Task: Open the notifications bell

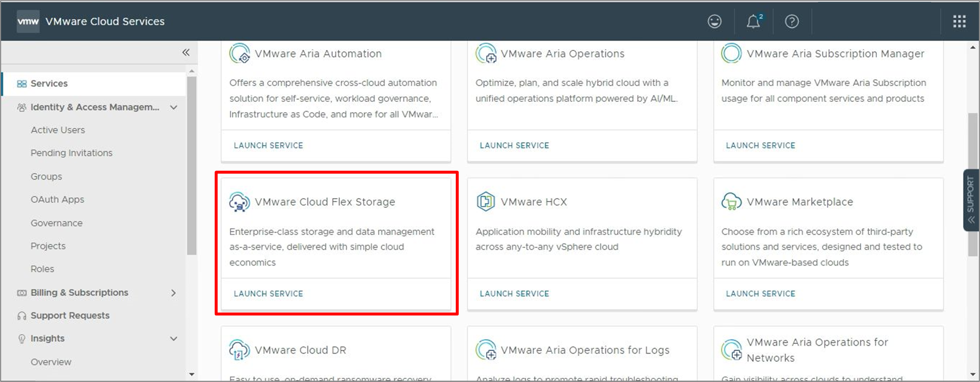Action: [754, 22]
